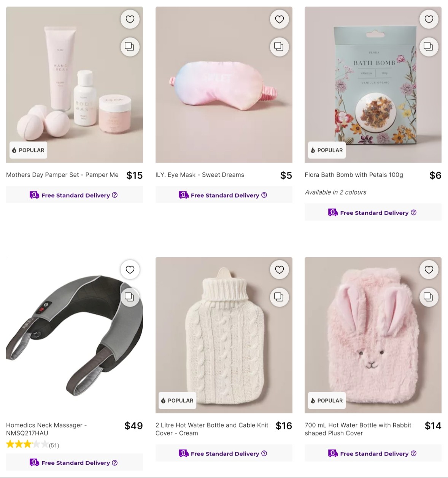This screenshot has width=448, height=478.
Task: Toggle wishlist heart on the Neck Massager
Action: tap(130, 270)
